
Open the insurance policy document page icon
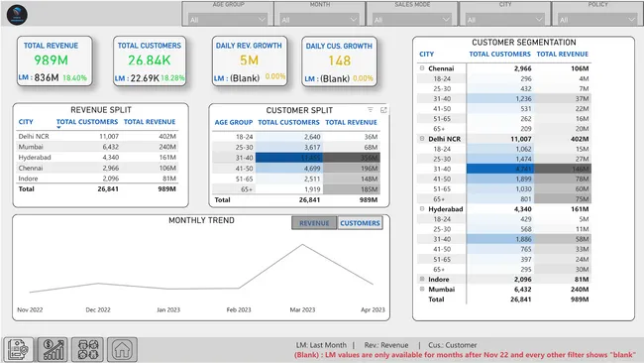pyautogui.click(x=19, y=349)
